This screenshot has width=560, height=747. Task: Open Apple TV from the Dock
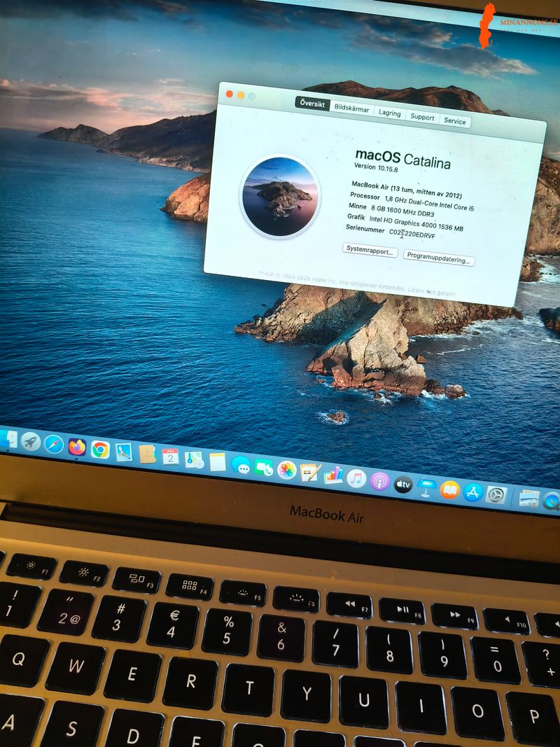403,484
